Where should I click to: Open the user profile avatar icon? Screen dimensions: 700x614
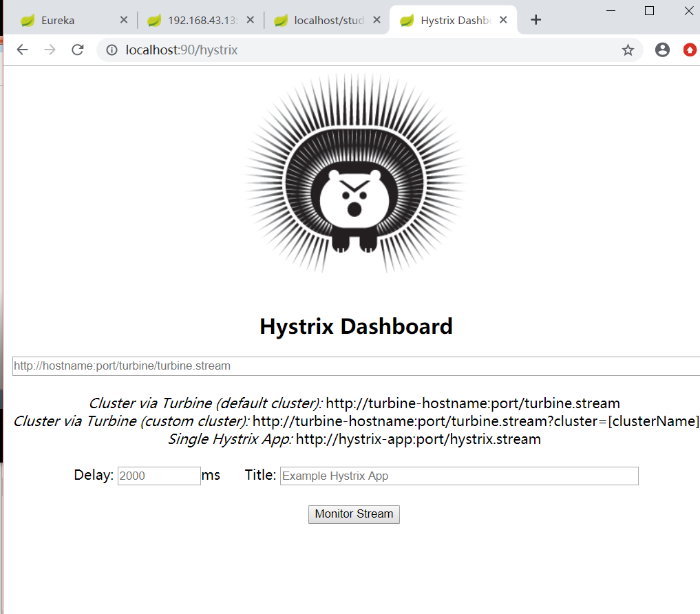(662, 50)
